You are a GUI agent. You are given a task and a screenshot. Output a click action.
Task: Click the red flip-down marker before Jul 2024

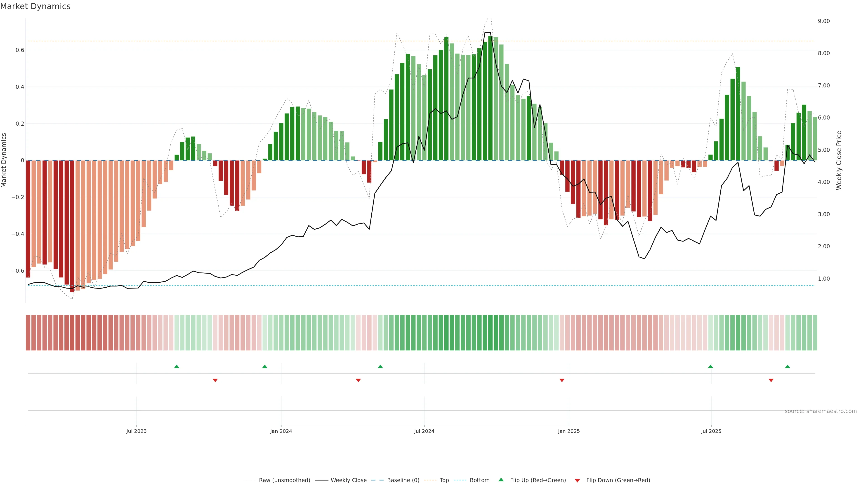[x=358, y=380]
